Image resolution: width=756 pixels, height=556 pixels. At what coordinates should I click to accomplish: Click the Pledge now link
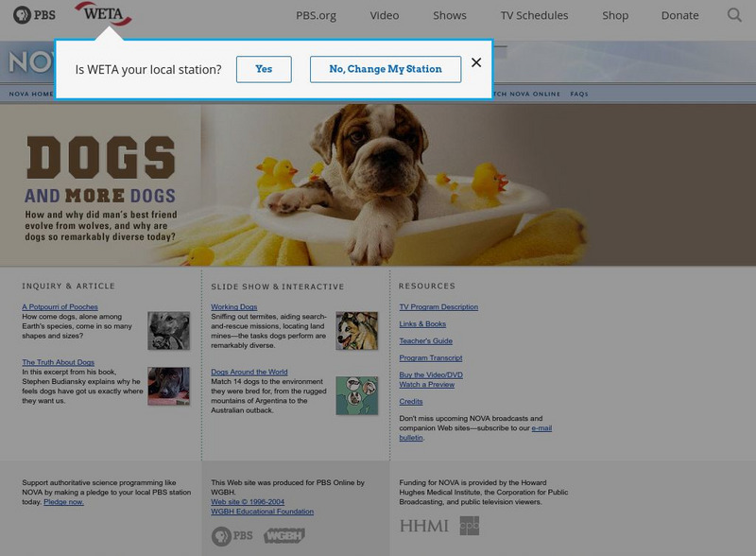coord(63,502)
